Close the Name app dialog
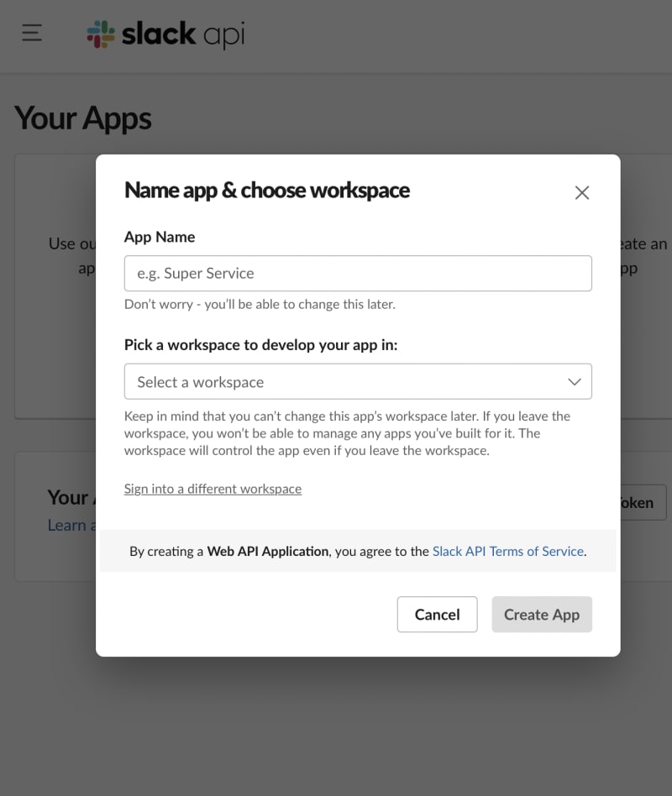Image resolution: width=672 pixels, height=796 pixels. (x=581, y=192)
